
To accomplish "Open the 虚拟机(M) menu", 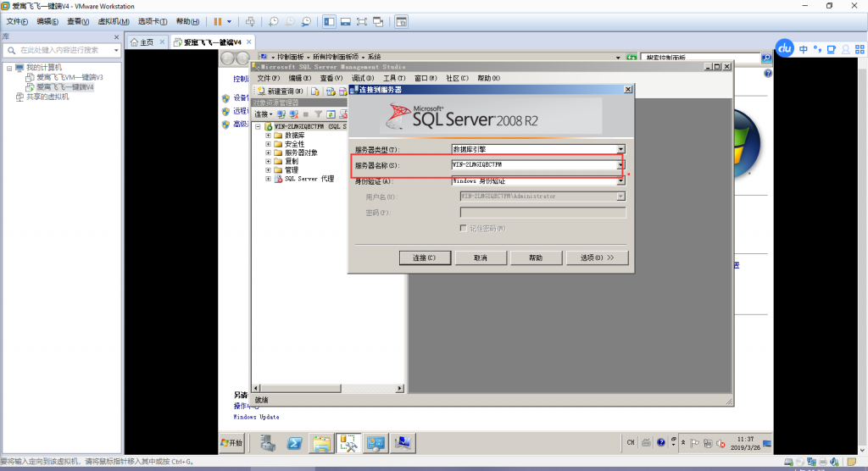I will click(x=114, y=21).
